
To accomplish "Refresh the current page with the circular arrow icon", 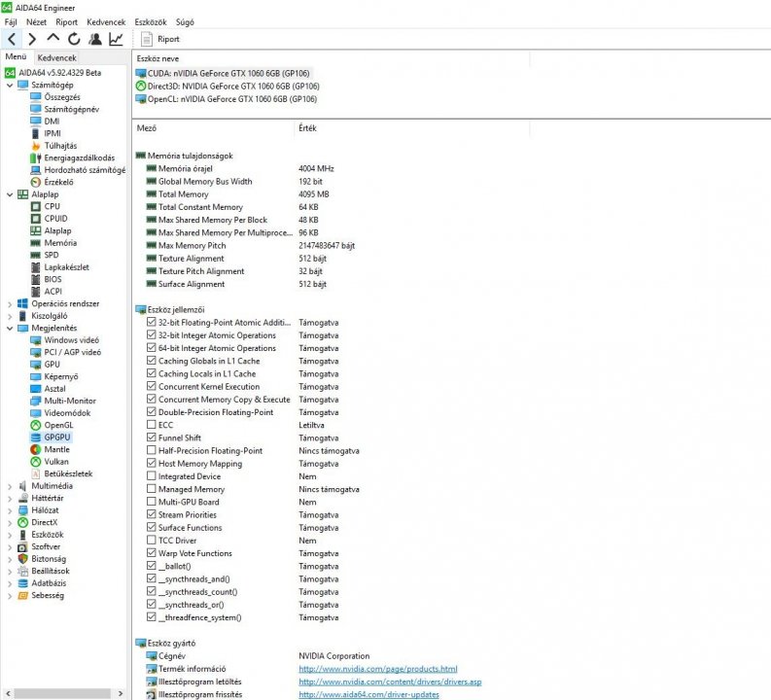I will [74, 39].
